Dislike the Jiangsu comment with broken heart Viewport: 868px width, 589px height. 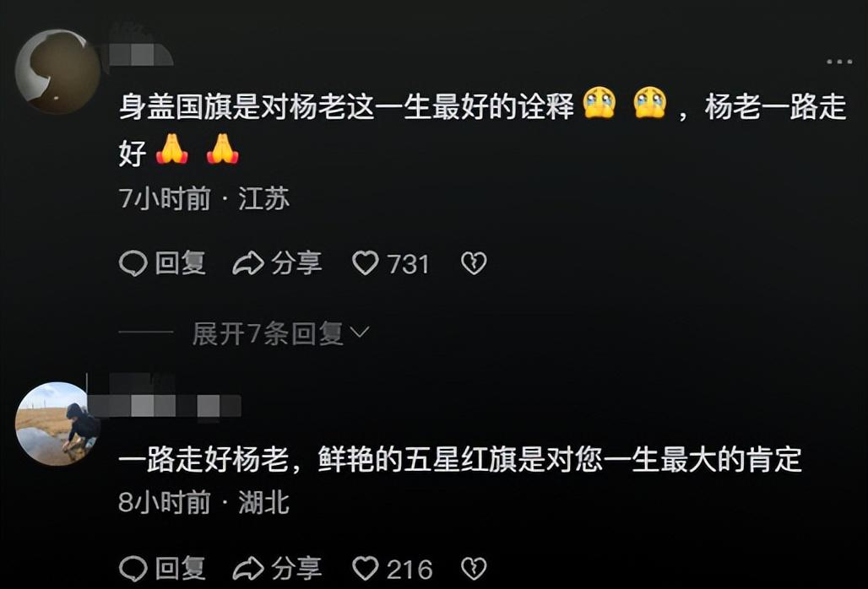[474, 263]
